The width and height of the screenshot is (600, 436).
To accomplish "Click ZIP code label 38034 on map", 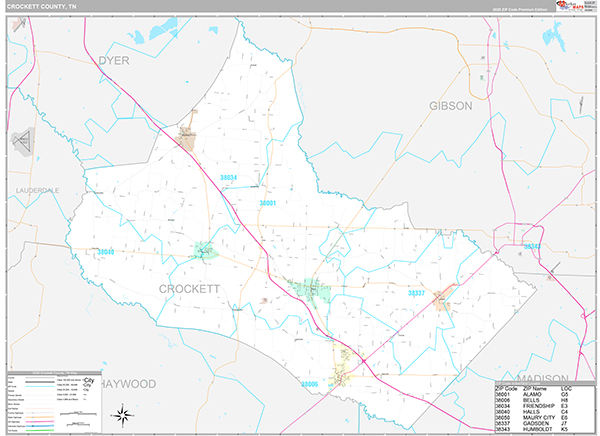I will tap(228, 178).
